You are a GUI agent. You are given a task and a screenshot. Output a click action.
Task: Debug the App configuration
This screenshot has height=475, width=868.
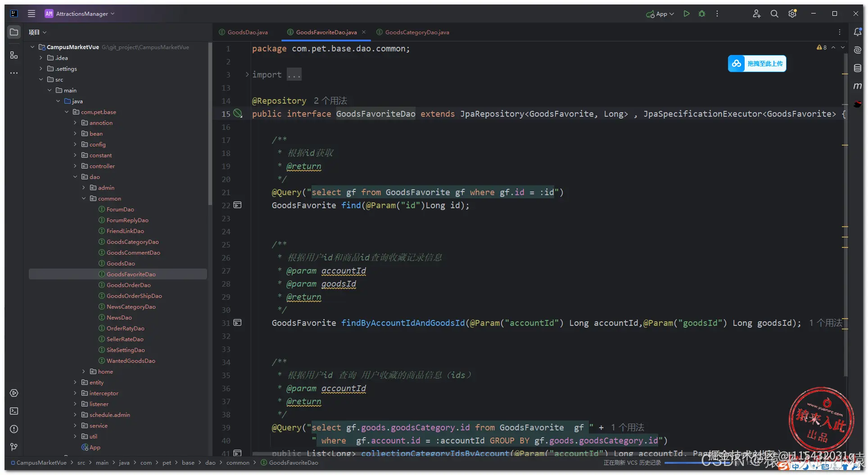702,14
